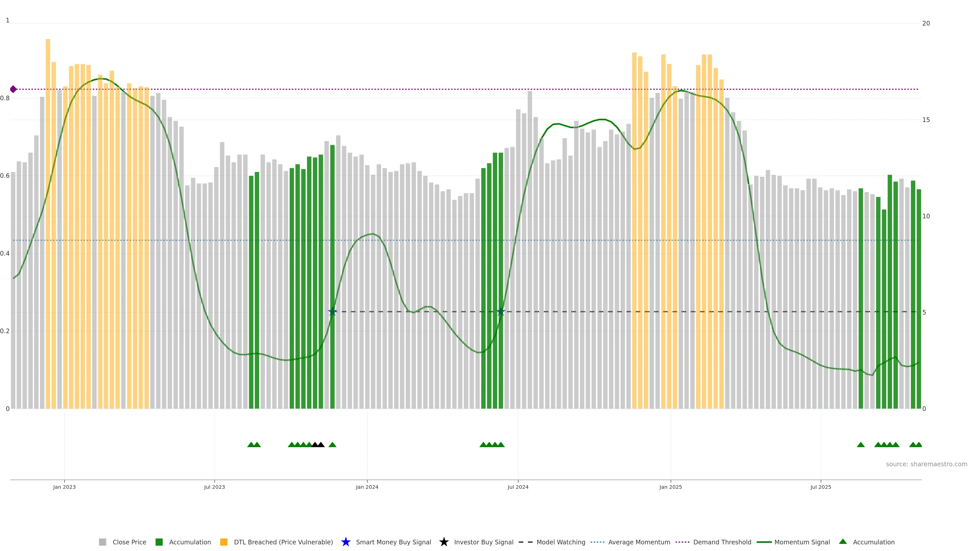This screenshot has height=551, width=980.
Task: Click the gray Close Price legend swatch
Action: coord(102,542)
